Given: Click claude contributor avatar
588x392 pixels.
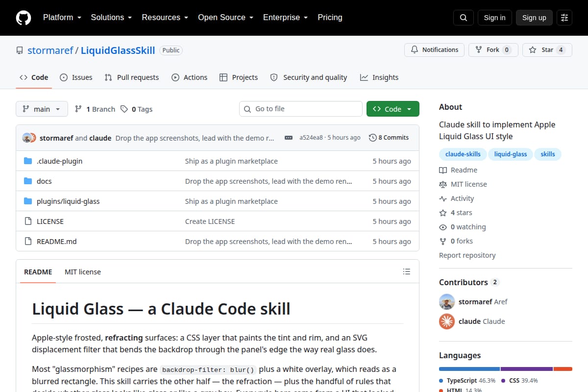Looking at the screenshot, I should [x=447, y=321].
